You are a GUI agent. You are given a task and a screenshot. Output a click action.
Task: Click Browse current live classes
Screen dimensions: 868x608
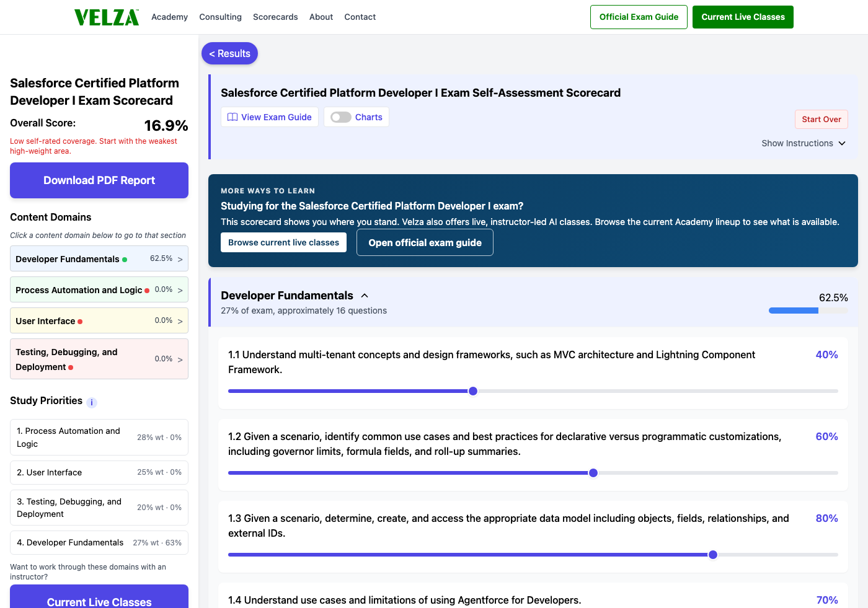(283, 242)
